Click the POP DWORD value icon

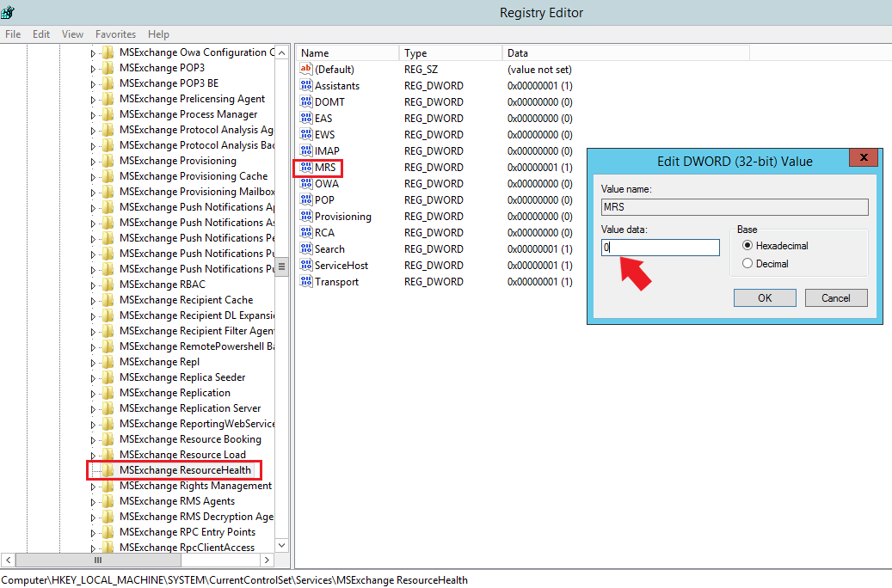coord(306,200)
